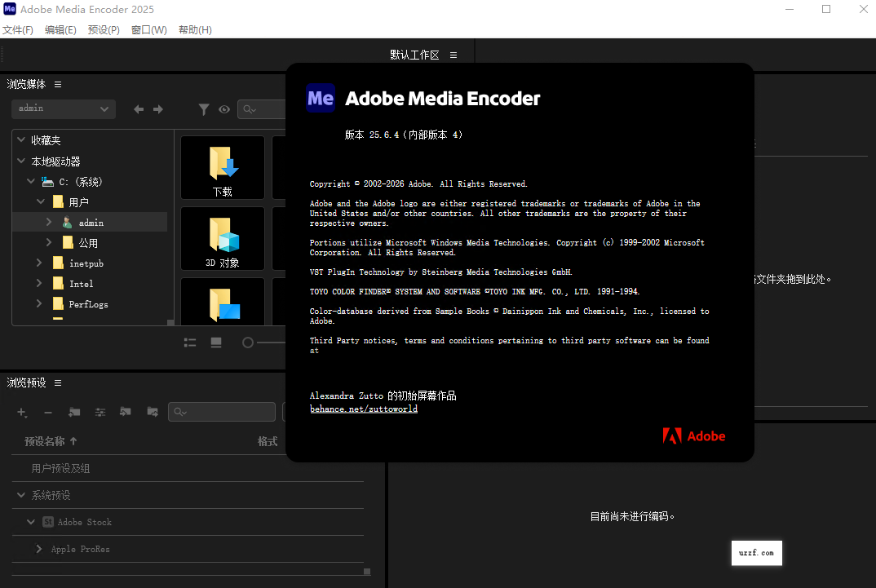Image resolution: width=876 pixels, height=588 pixels.
Task: Open the preset settings icon
Action: click(100, 412)
